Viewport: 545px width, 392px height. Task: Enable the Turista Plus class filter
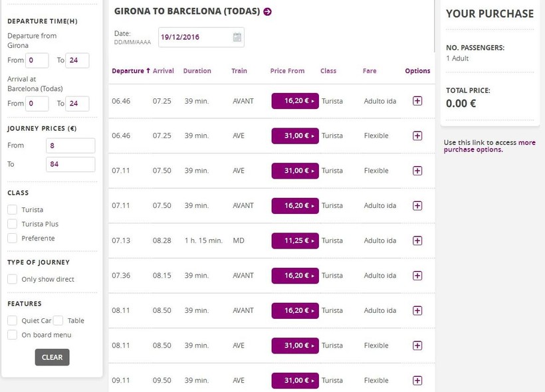pos(13,224)
